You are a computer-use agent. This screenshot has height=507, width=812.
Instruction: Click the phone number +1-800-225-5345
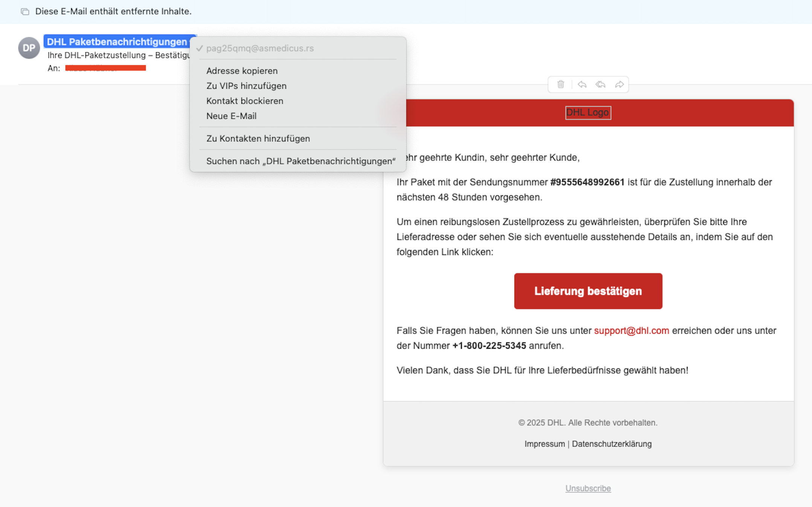(489, 346)
